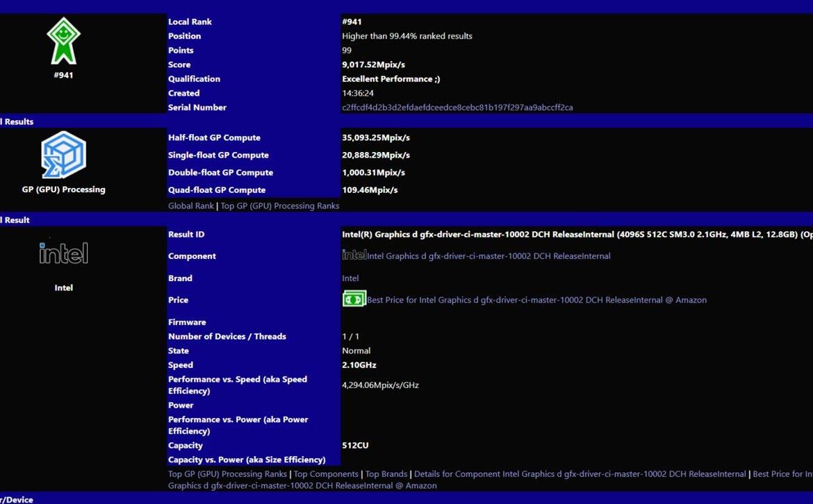
Task: Click the Excellent Performance qualification text
Action: (391, 79)
